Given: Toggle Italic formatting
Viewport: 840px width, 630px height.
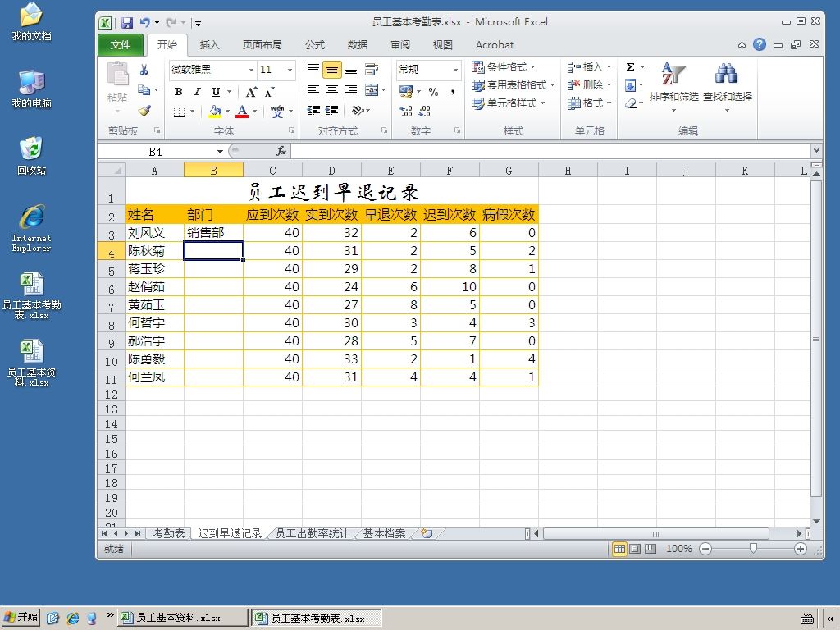Looking at the screenshot, I should pyautogui.click(x=197, y=92).
